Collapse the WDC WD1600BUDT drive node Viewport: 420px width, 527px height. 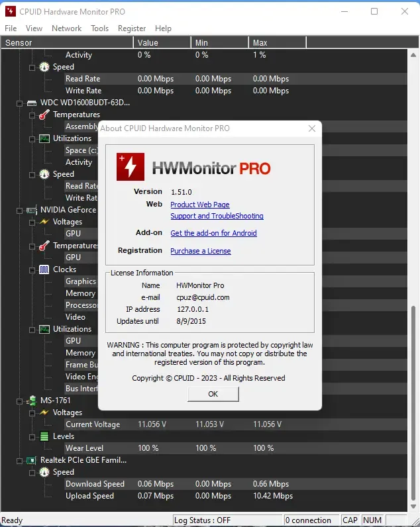19,103
